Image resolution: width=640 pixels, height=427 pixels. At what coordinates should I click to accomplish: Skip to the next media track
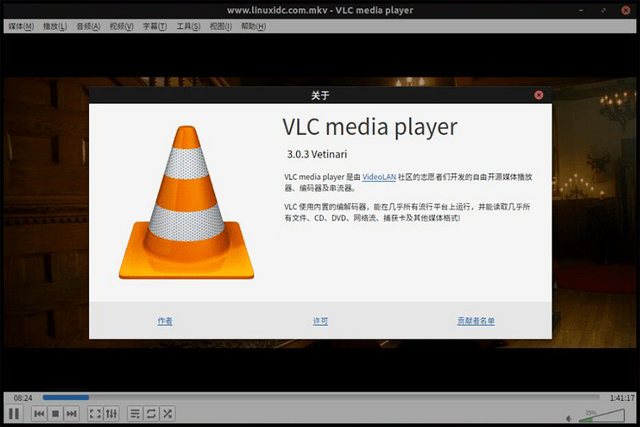tap(71, 414)
